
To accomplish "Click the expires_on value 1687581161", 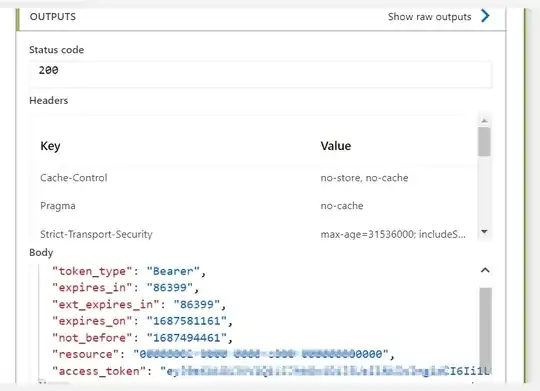I will (186, 321).
